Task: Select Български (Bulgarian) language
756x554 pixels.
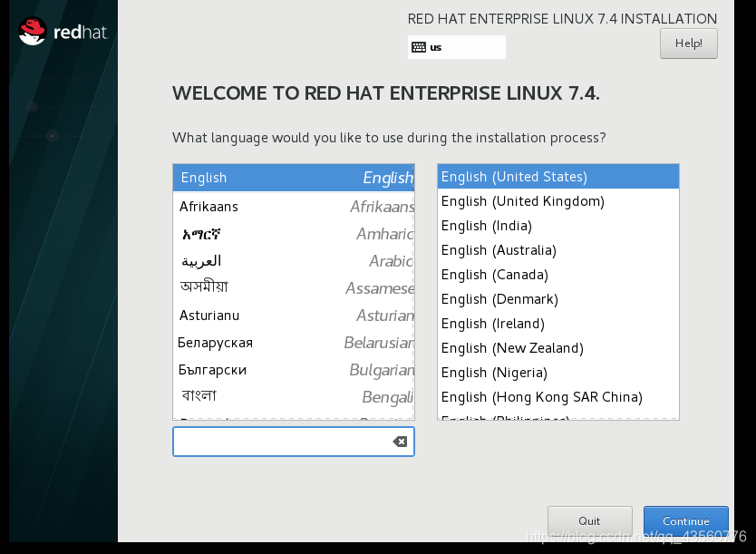Action: [293, 370]
